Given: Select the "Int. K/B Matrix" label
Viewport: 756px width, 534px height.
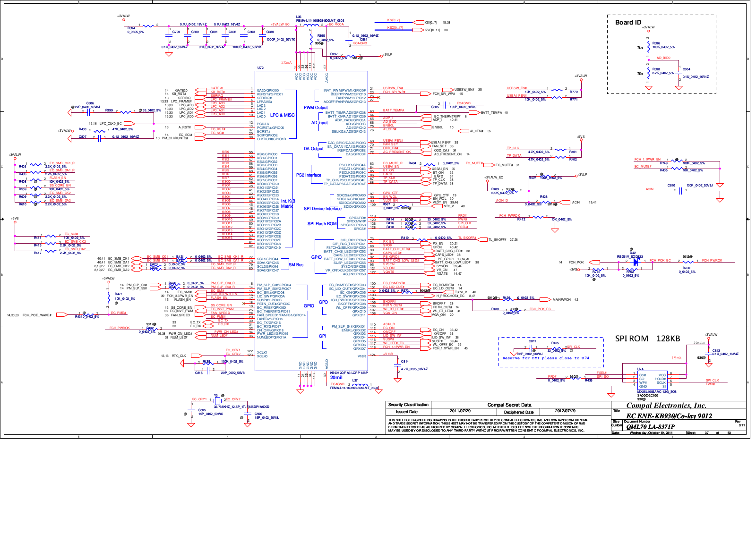Looking at the screenshot, I should click(x=288, y=203).
